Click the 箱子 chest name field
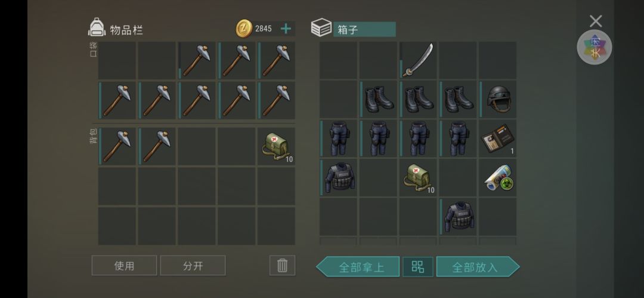This screenshot has height=298, width=644. coord(364,29)
